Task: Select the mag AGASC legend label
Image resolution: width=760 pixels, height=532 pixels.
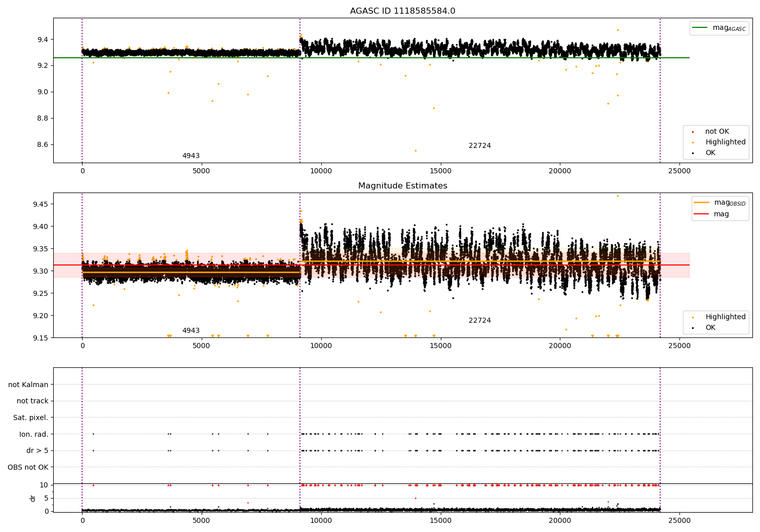Action: click(x=729, y=28)
